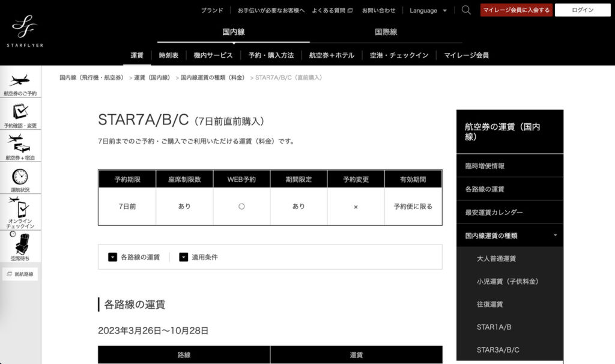Click the 予約変更 table header

[356, 179]
